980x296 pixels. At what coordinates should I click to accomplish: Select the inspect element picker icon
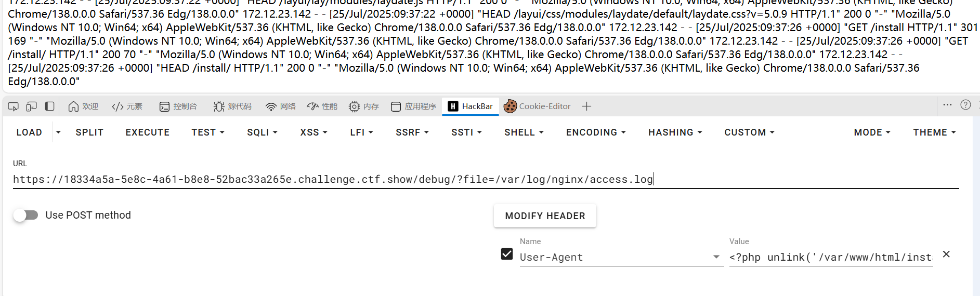point(14,106)
